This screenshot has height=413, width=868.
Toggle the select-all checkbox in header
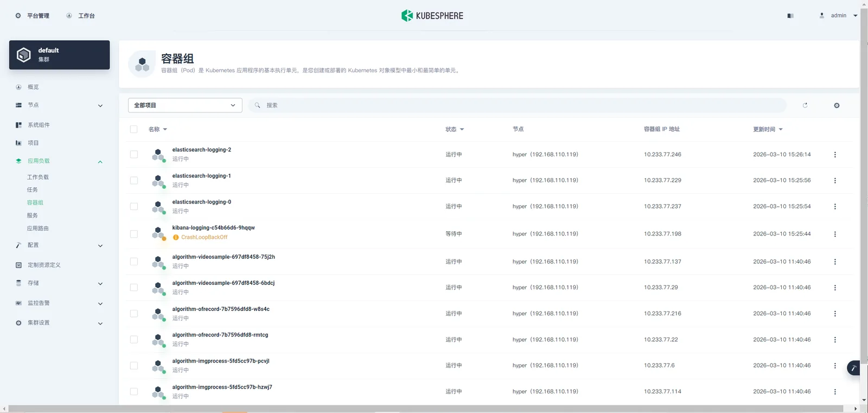pos(134,129)
